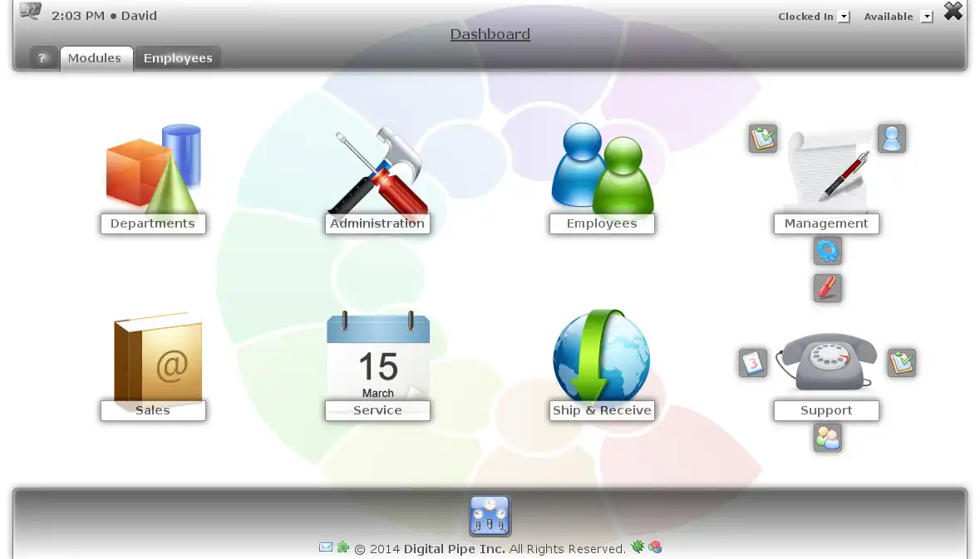Click the green bug icon in footer
The image size is (980, 559).
(638, 547)
